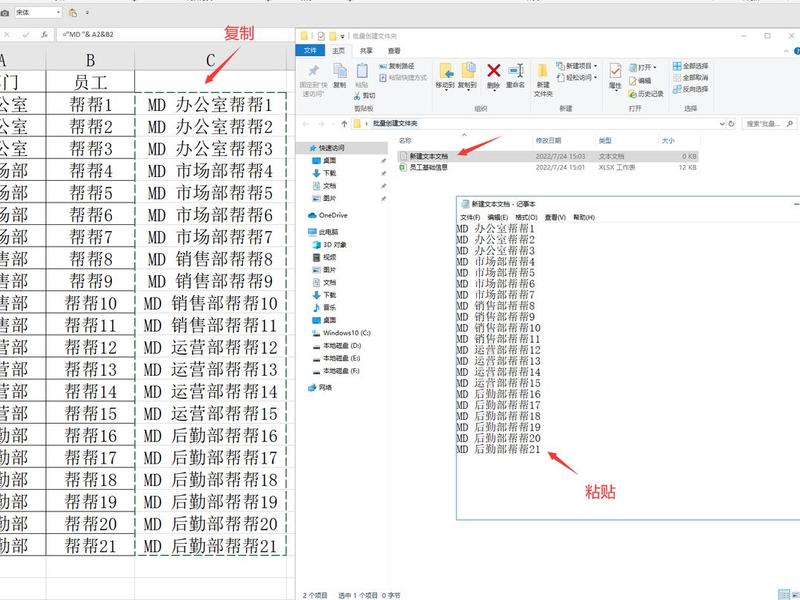Image resolution: width=800 pixels, height=600 pixels.
Task: Click the Excel icon of 员工基础信息 file
Action: point(403,167)
